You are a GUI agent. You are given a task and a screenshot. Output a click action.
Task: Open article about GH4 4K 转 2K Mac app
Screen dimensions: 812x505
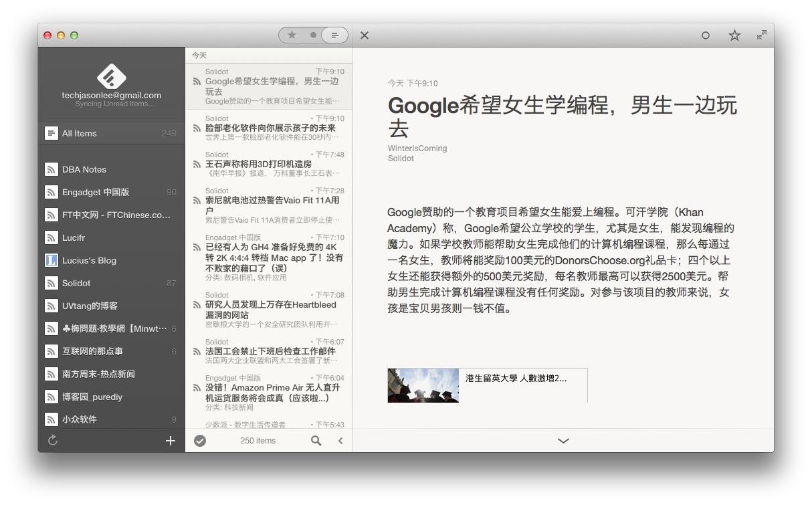pos(269,258)
